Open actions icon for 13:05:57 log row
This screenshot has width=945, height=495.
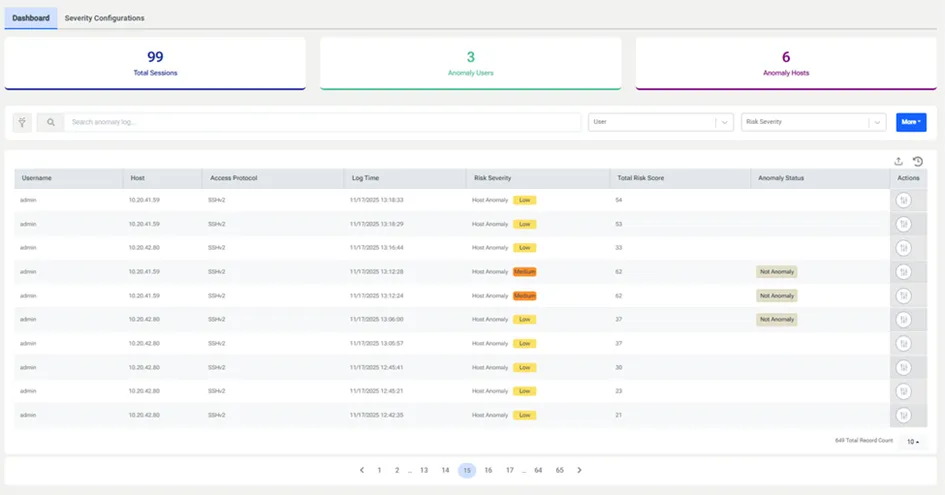tap(903, 344)
